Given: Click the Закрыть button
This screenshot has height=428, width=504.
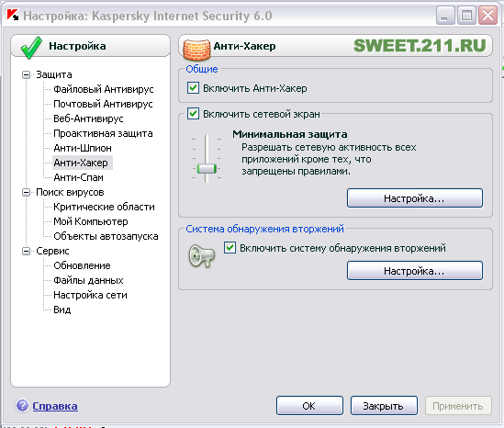Looking at the screenshot, I should [x=384, y=405].
